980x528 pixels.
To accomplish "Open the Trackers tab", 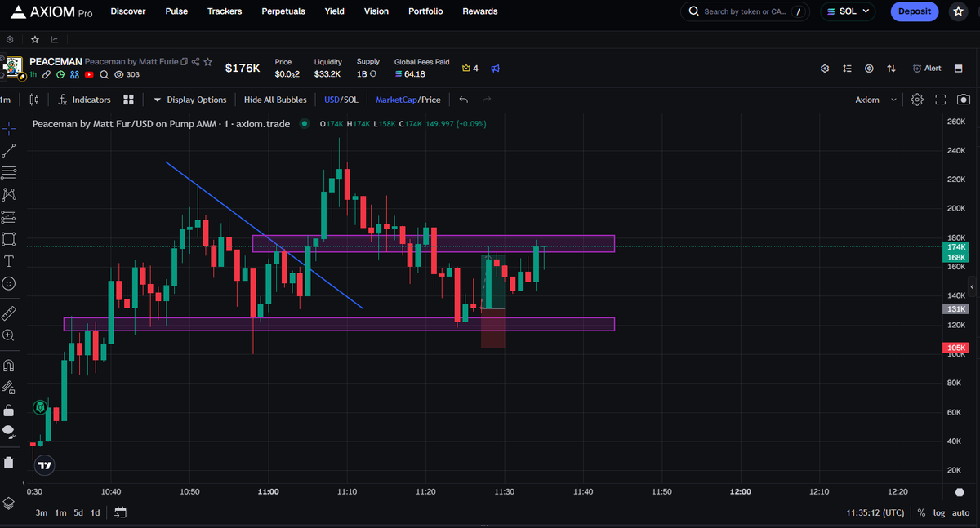I will pos(225,11).
